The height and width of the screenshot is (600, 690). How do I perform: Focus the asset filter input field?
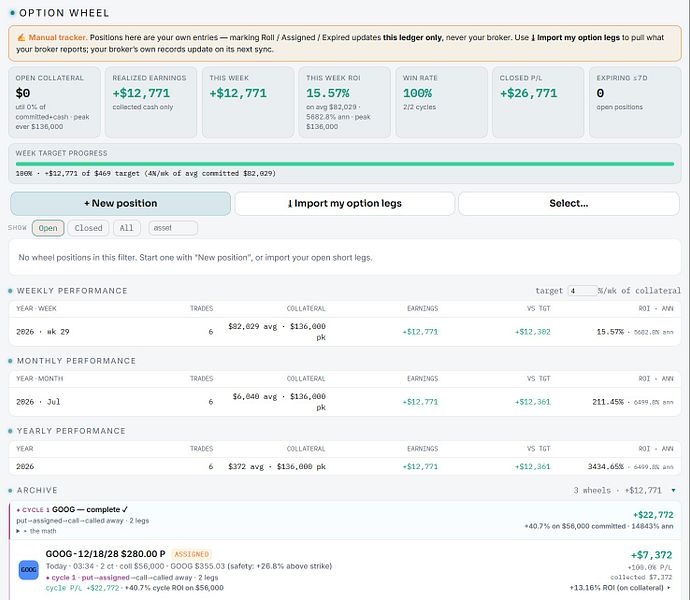[x=173, y=228]
